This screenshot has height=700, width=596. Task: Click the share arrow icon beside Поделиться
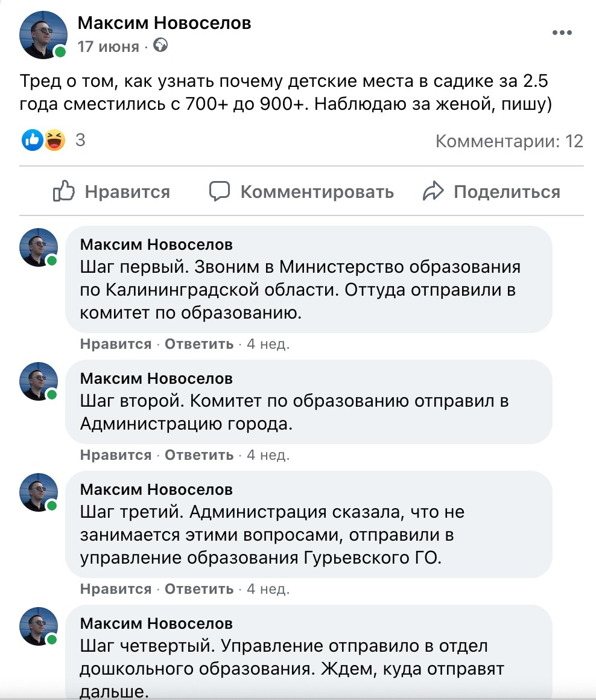(433, 191)
